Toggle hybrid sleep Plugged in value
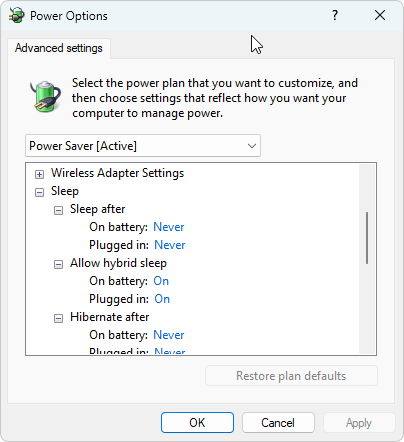The height and width of the screenshot is (442, 404). click(x=162, y=299)
